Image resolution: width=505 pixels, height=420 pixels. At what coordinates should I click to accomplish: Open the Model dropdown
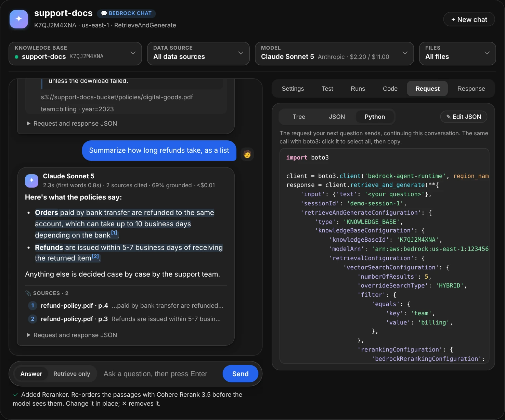click(x=334, y=53)
